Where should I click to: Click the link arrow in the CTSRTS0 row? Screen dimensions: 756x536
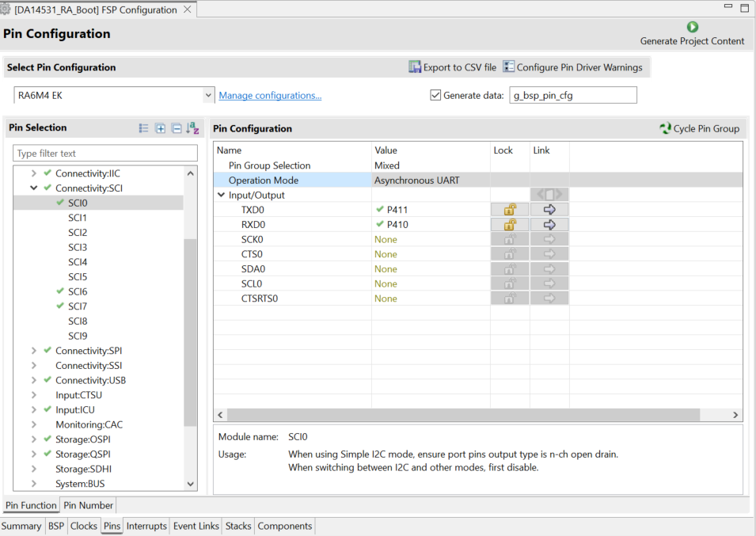(x=549, y=298)
